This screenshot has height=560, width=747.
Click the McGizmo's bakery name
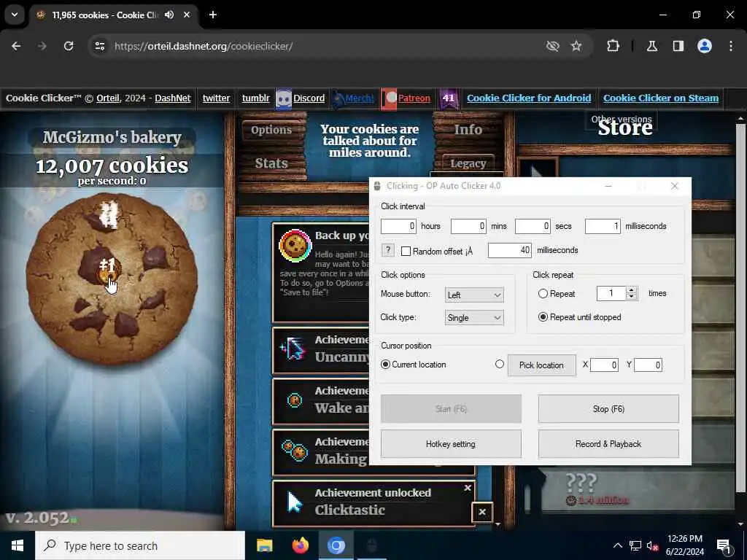coord(112,137)
